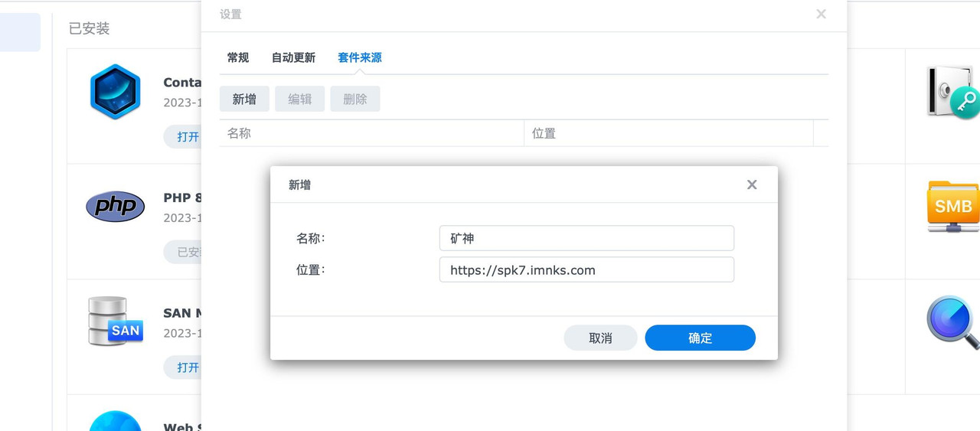Click the SMB folder icon
Image resolution: width=980 pixels, height=431 pixels.
click(953, 206)
